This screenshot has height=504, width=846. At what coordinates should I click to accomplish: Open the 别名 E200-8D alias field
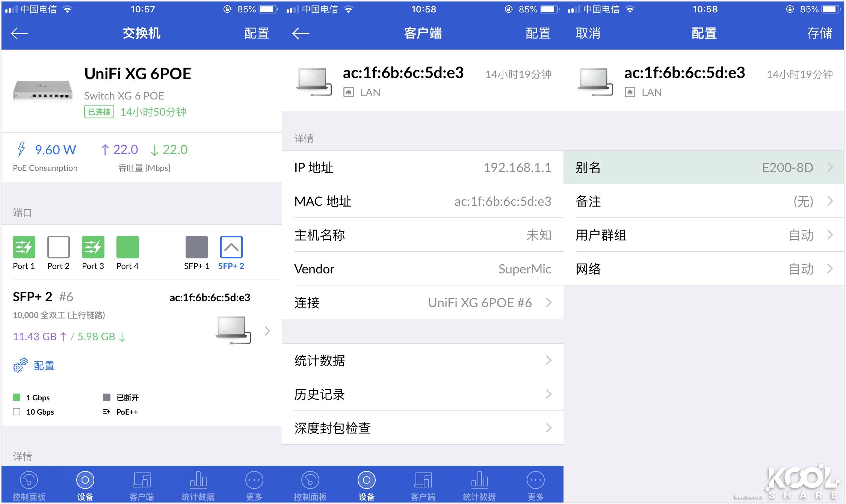click(705, 168)
